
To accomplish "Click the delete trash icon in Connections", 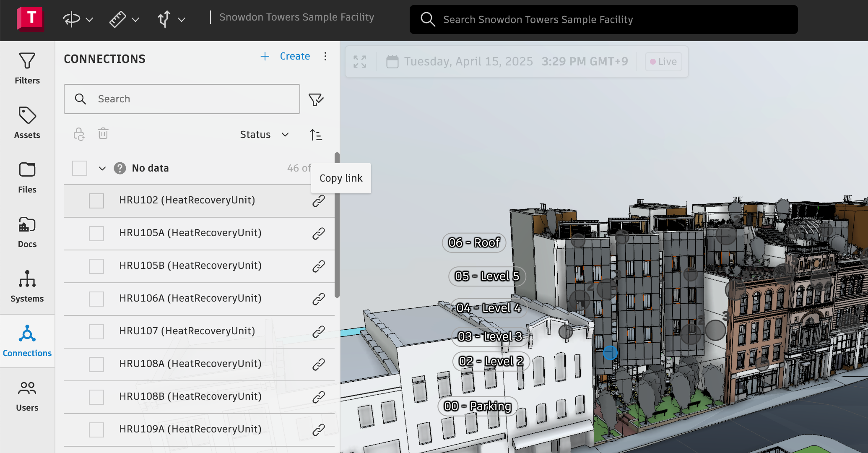I will point(103,134).
